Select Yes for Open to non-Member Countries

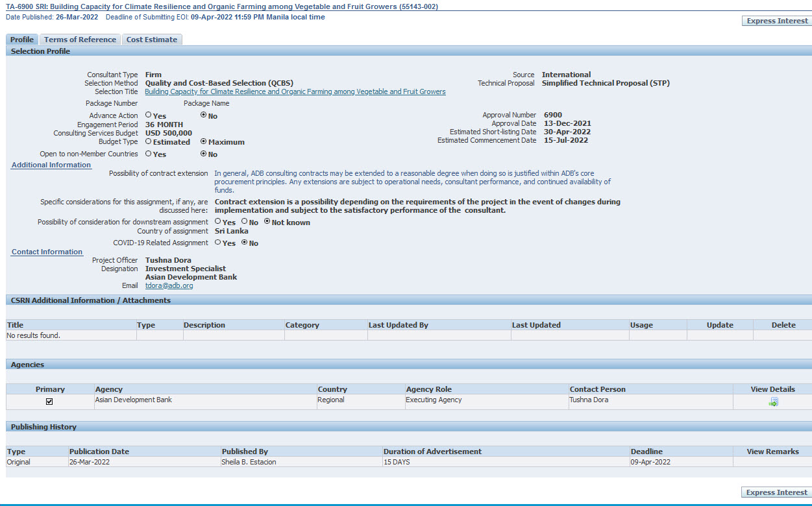tap(149, 154)
